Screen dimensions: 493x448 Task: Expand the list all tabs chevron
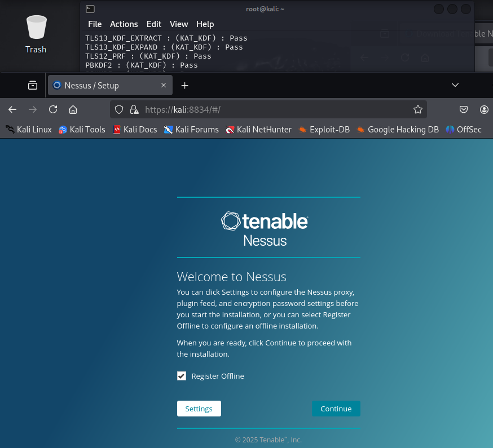pos(455,85)
